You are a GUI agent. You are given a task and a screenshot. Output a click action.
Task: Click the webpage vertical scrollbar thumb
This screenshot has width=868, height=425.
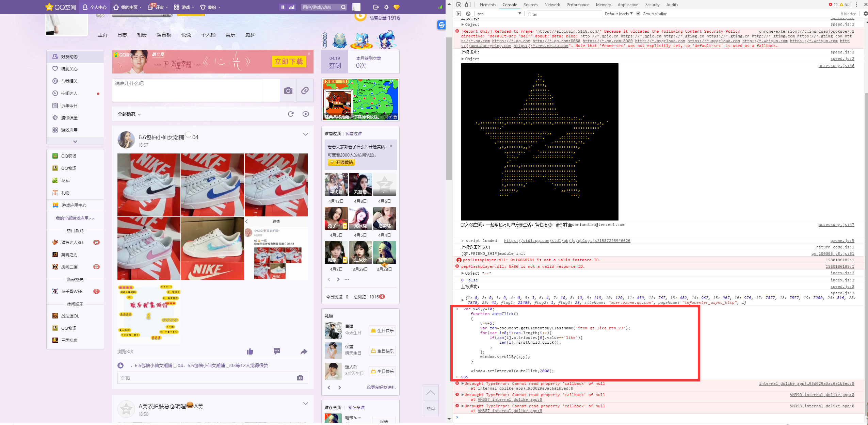(449, 108)
